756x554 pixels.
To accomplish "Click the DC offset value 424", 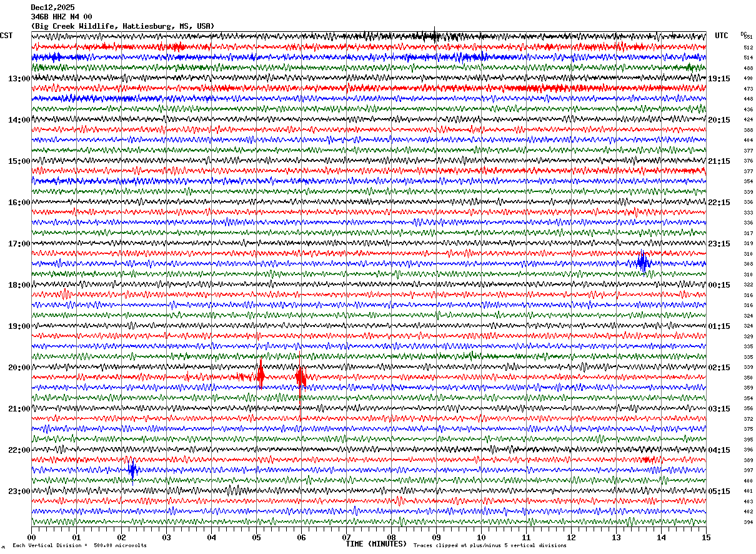I will (x=748, y=120).
